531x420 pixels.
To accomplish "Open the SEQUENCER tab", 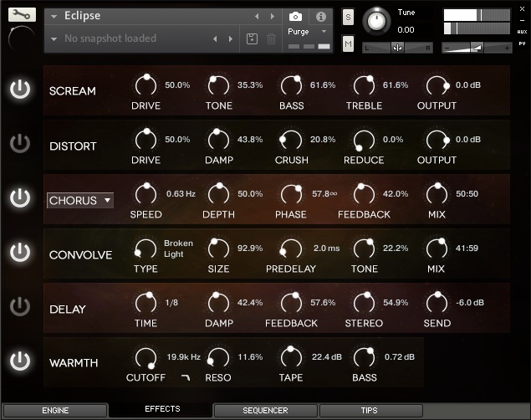I will tap(265, 410).
